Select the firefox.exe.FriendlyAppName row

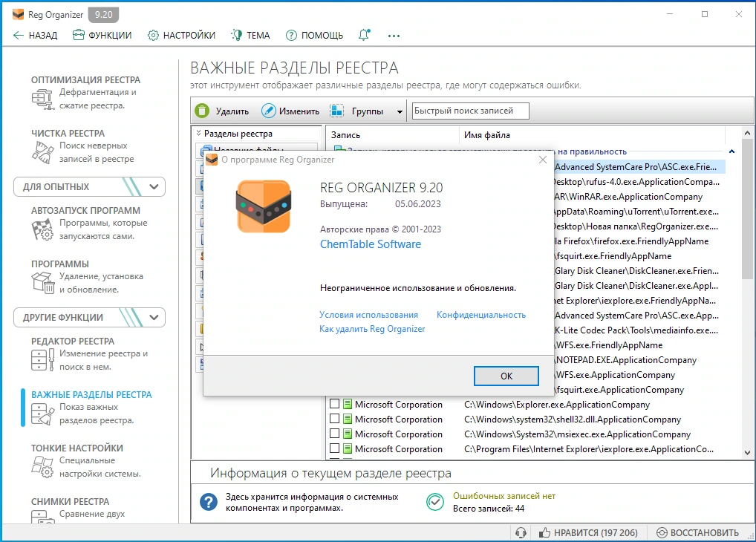pyautogui.click(x=639, y=241)
